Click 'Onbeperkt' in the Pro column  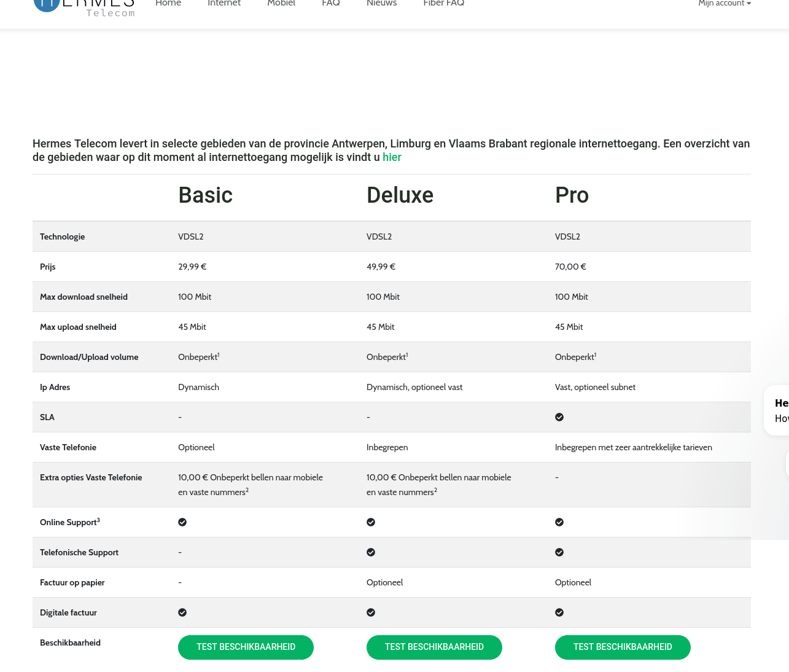[x=575, y=357]
